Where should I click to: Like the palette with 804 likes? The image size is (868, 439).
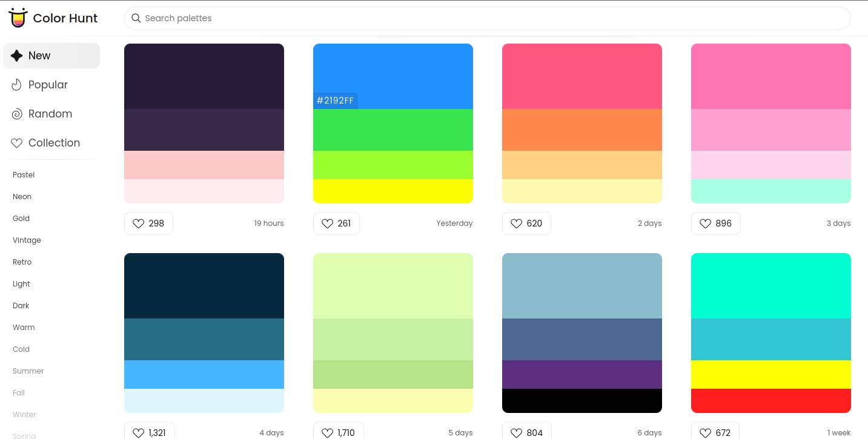point(517,432)
